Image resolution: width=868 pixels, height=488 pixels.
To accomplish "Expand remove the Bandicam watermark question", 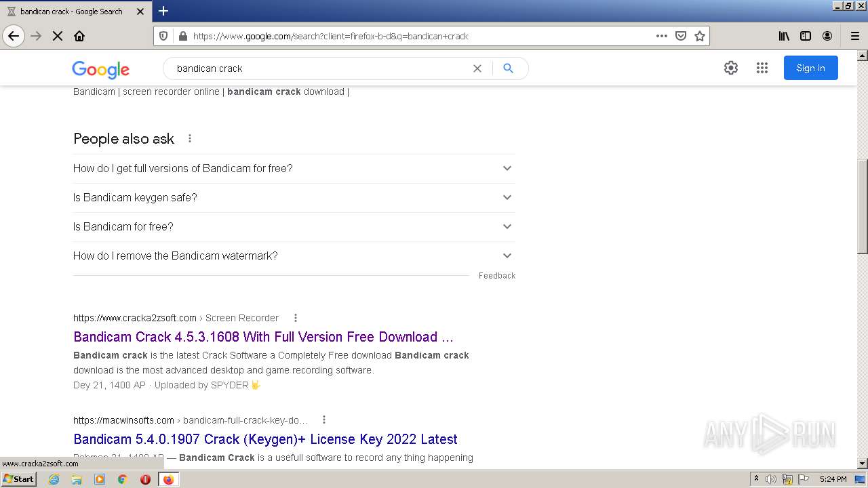I will 294,256.
